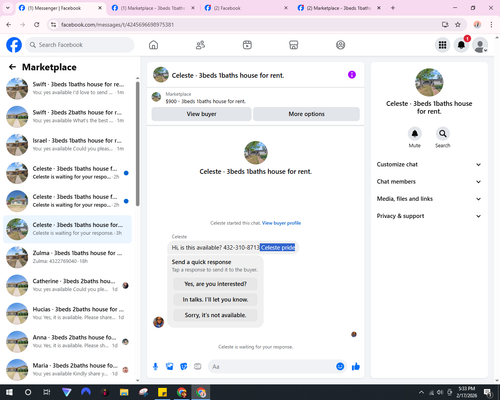The width and height of the screenshot is (500, 400).
Task: Open Swift 3beds 2baths conversation
Action: [67, 116]
